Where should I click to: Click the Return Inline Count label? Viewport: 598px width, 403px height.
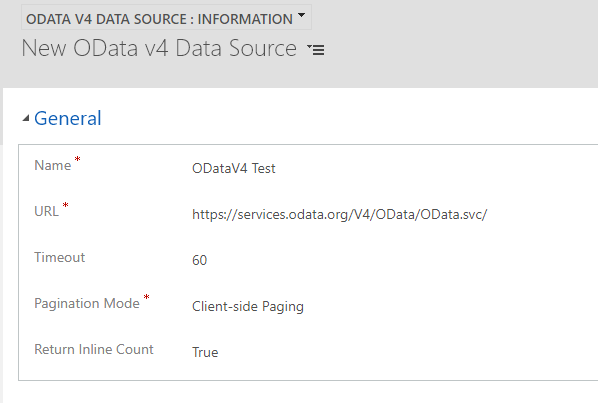(x=94, y=349)
